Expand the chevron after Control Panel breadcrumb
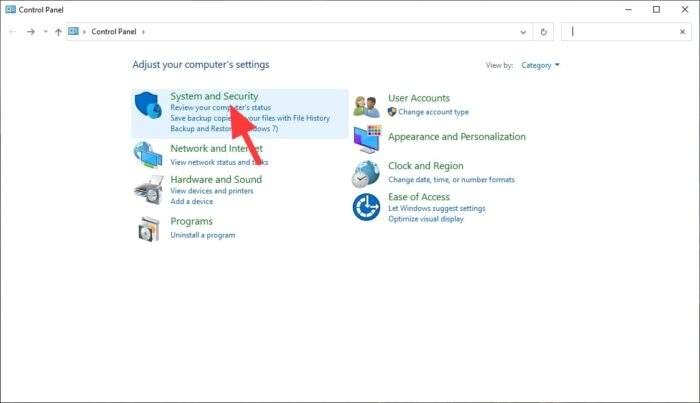Viewport: 700px width, 403px height. click(x=143, y=32)
